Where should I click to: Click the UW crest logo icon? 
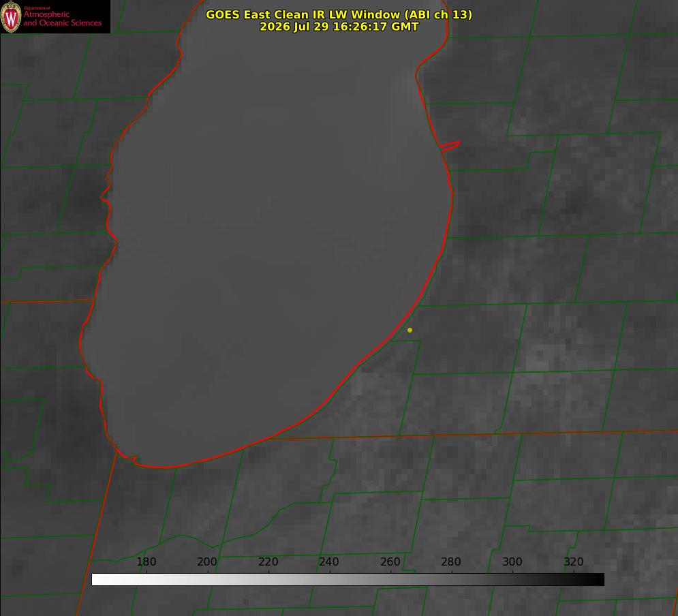(11, 16)
